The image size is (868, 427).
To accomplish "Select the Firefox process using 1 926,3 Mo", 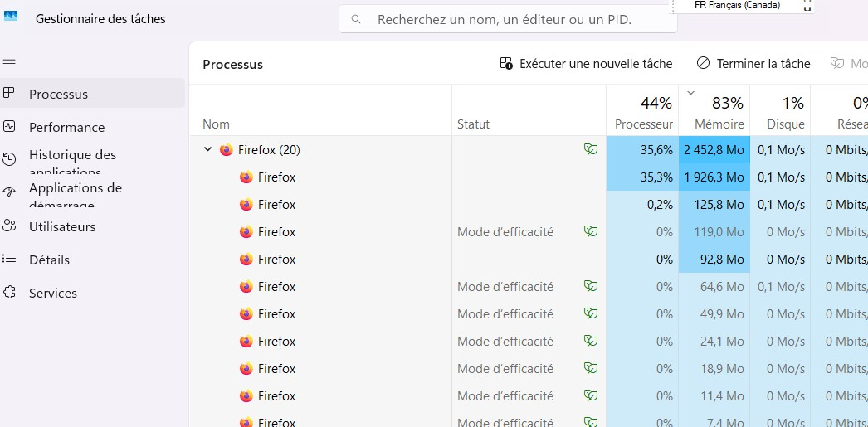I will point(276,177).
